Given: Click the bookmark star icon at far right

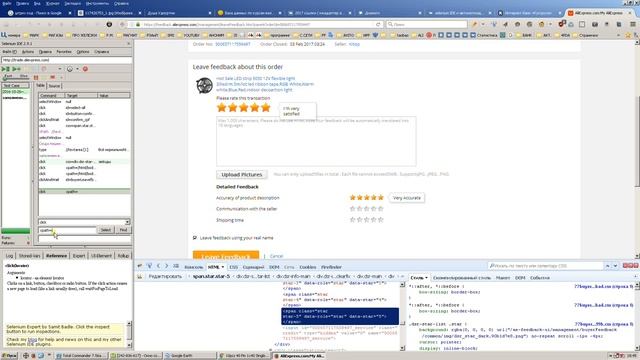Looking at the screenshot, I should [628, 36].
